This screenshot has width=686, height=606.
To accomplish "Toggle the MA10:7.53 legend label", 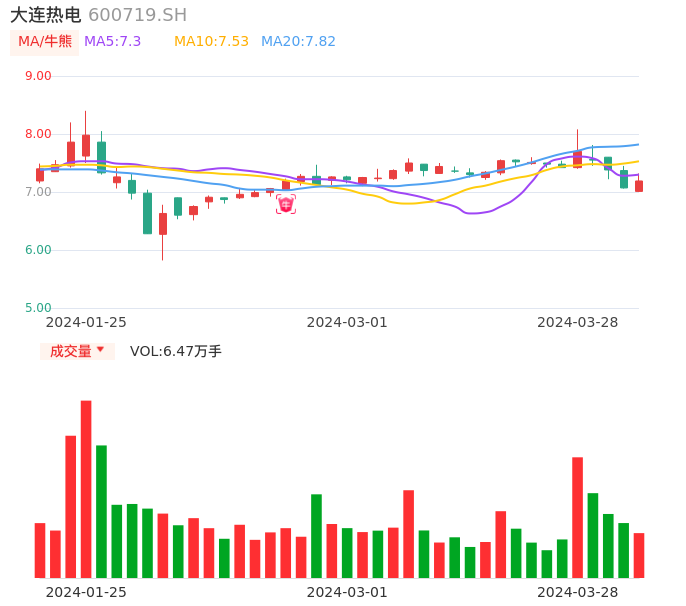I will tap(211, 42).
